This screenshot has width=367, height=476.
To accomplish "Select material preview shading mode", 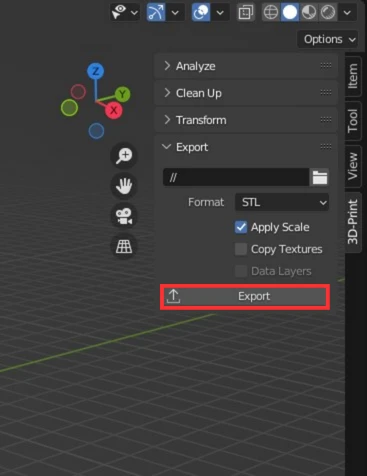I will click(309, 13).
